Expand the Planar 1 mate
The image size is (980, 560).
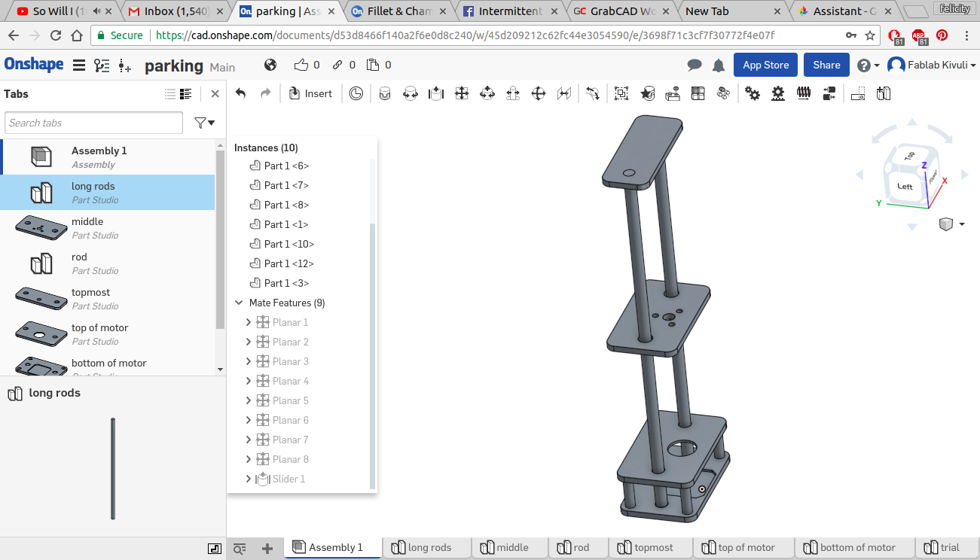pyautogui.click(x=249, y=323)
